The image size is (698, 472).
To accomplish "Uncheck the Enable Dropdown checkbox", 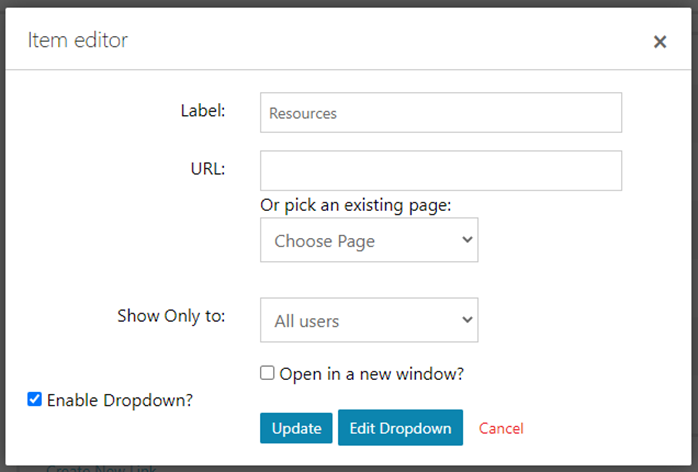I will point(35,400).
